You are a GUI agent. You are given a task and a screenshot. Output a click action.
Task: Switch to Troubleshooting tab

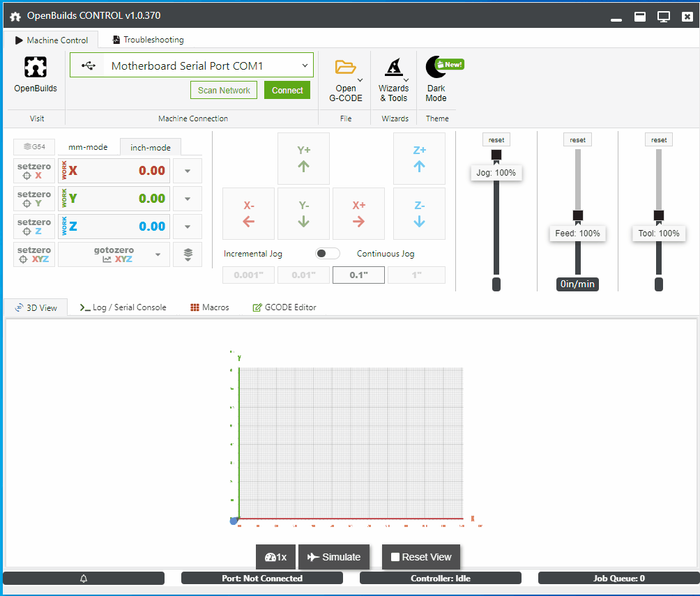click(147, 40)
